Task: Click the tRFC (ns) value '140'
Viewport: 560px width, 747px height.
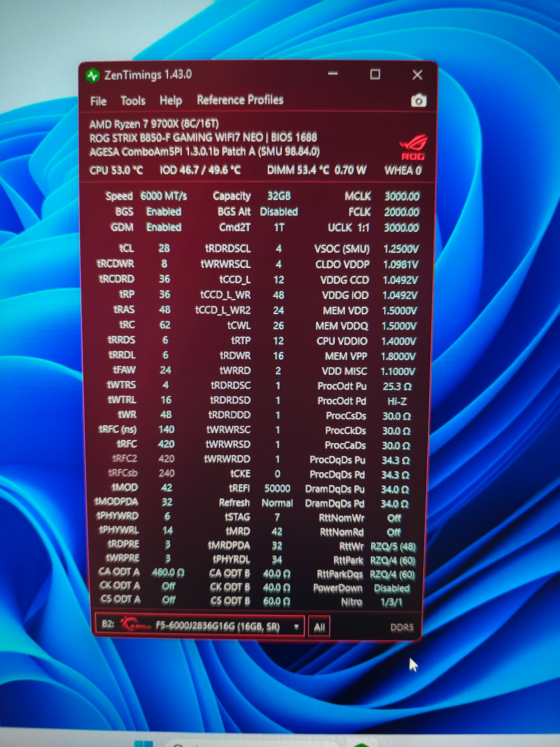Action: pyautogui.click(x=166, y=430)
